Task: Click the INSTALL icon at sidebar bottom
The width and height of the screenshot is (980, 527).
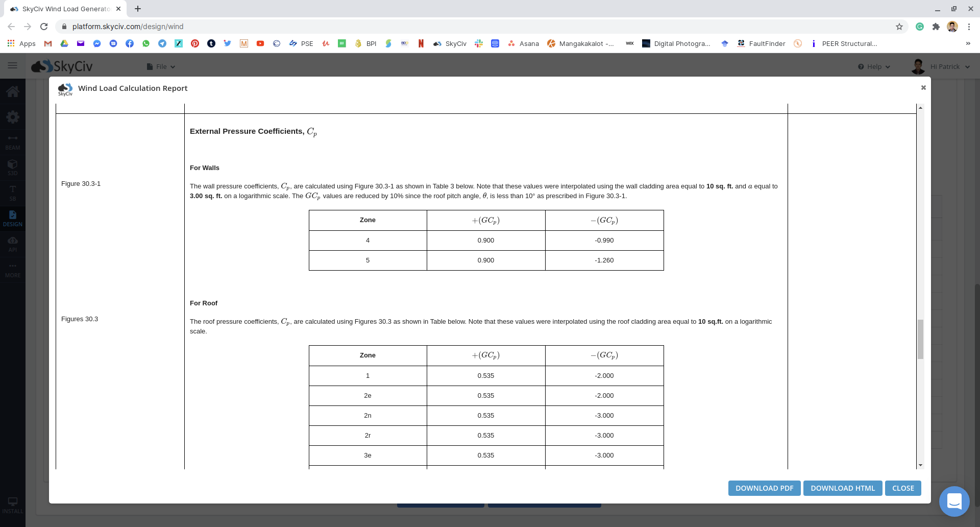Action: point(13,505)
